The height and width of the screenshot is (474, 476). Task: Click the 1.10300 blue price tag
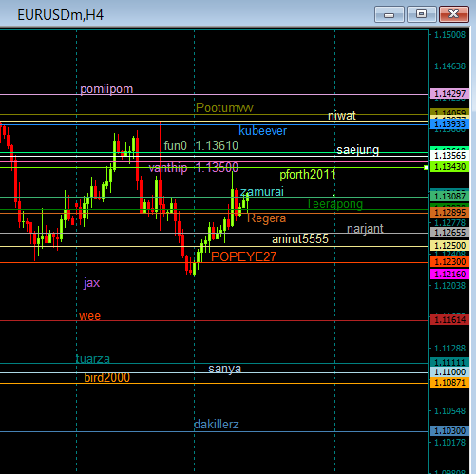pyautogui.click(x=449, y=431)
